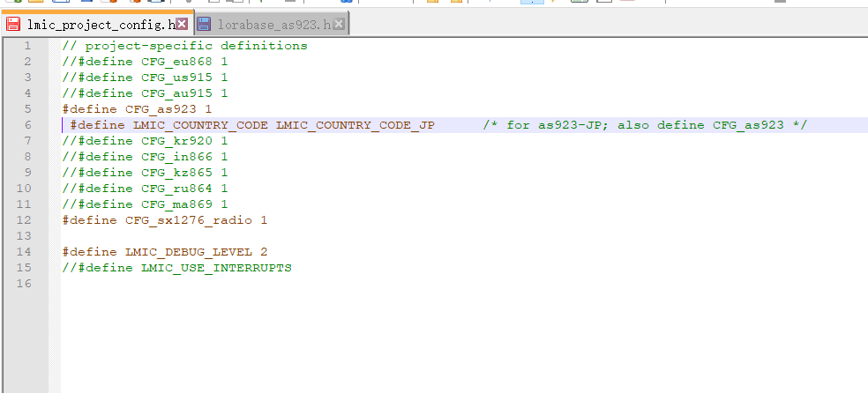Click line number 12 in the margin

pos(24,220)
